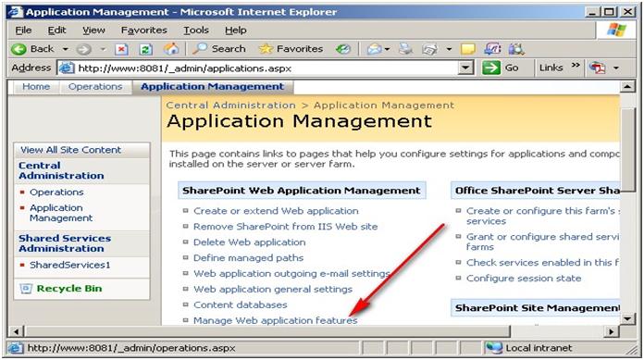This screenshot has height=360, width=644.
Task: Open the Tools menu
Action: pyautogui.click(x=196, y=31)
